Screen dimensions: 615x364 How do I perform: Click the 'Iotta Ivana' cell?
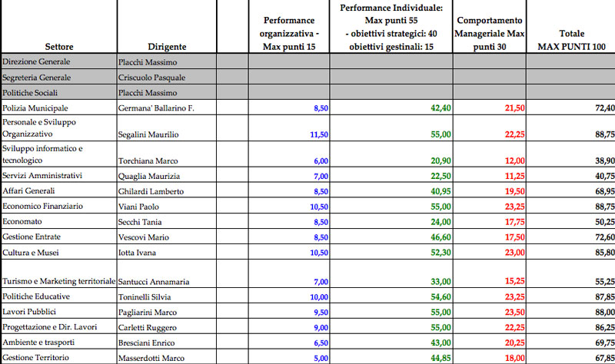[x=138, y=252]
